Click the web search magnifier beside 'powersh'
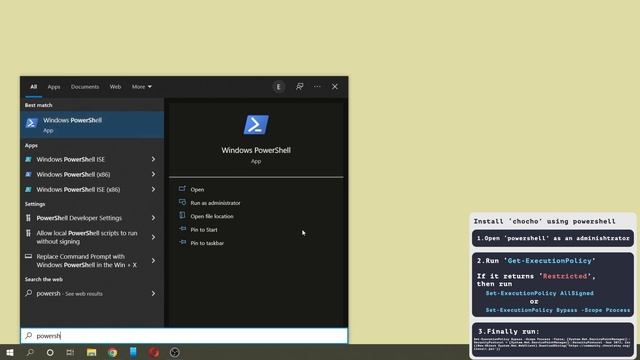The image size is (640, 360). (x=29, y=293)
